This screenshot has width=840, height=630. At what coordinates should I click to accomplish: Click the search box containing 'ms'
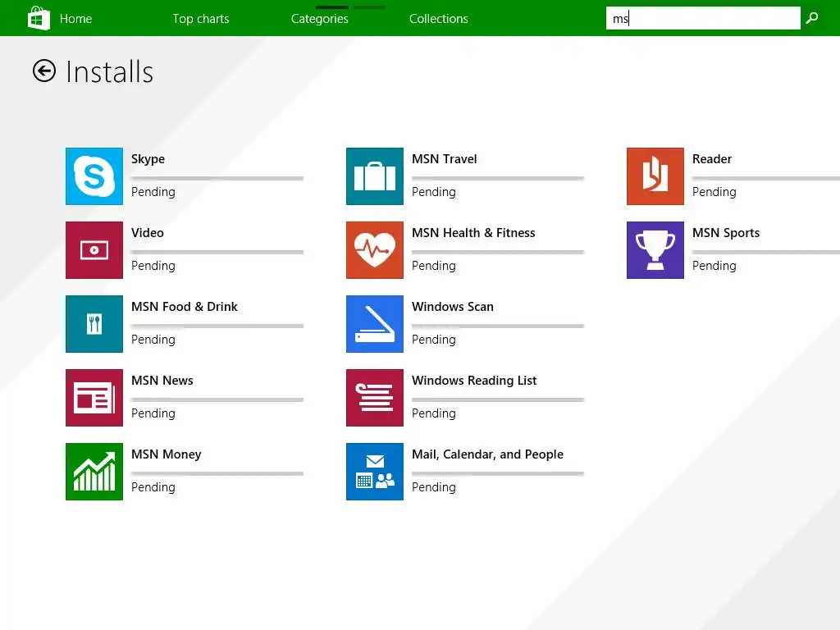coord(703,18)
